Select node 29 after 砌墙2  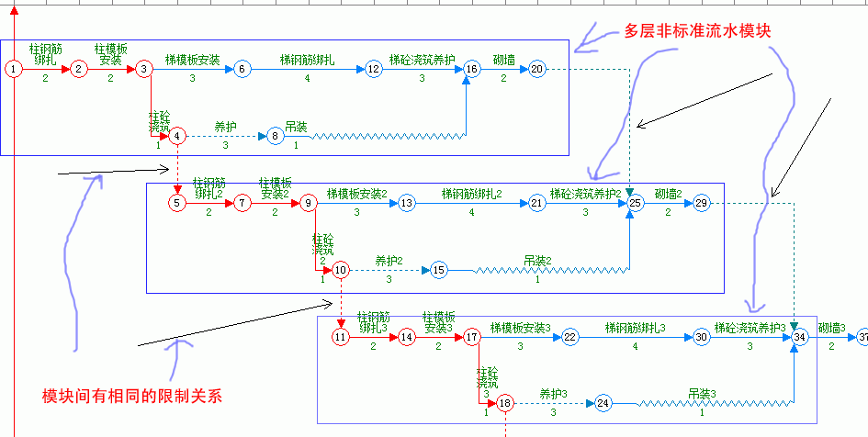(702, 203)
